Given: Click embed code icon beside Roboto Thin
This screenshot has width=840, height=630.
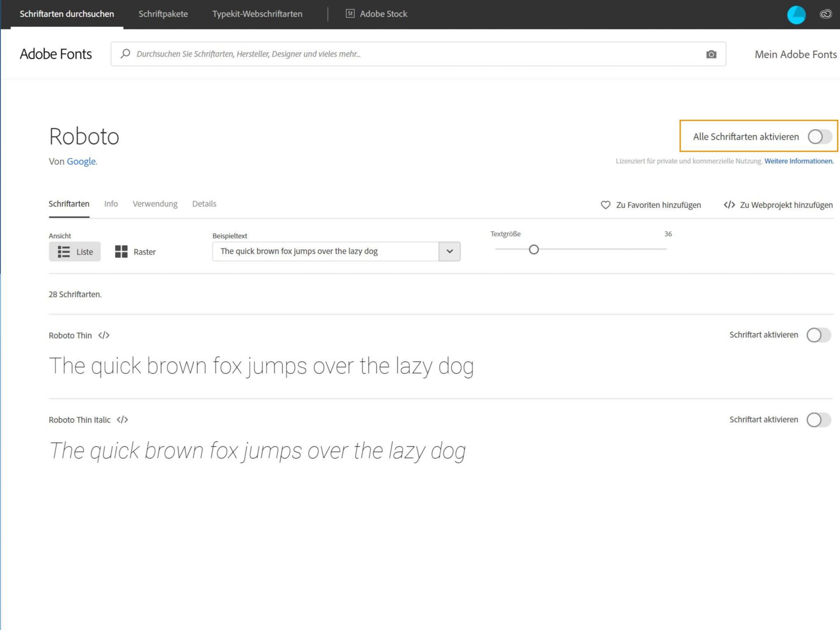Looking at the screenshot, I should [x=104, y=335].
